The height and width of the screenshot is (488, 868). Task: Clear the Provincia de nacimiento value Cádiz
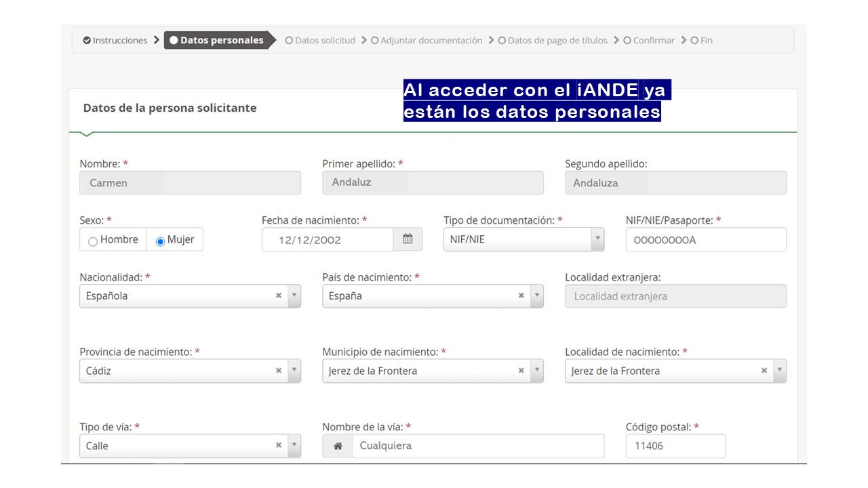click(278, 371)
